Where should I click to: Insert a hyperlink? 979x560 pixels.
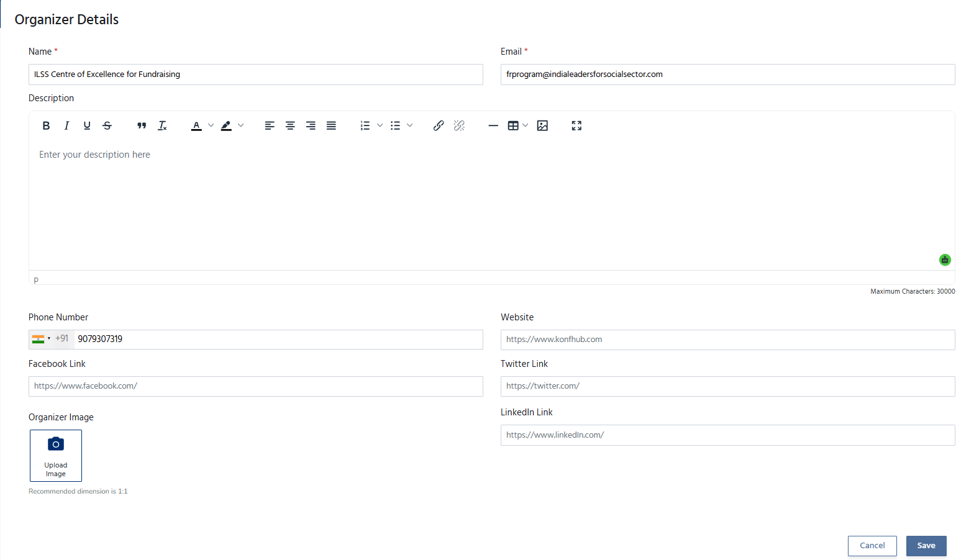pyautogui.click(x=439, y=125)
